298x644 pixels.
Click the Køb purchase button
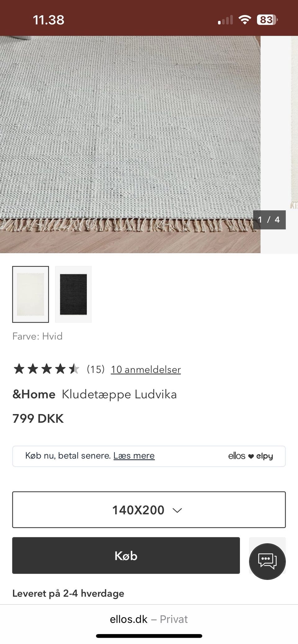pos(126,555)
